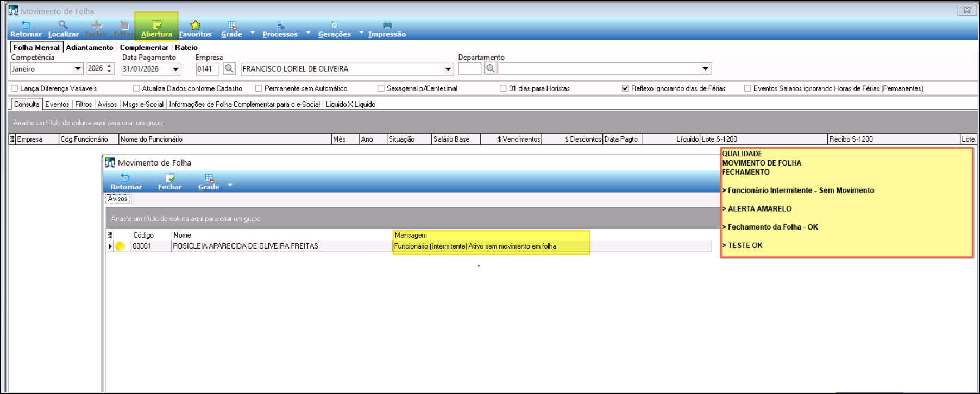Image resolution: width=980 pixels, height=394 pixels.
Task: Enable Lança Diferença Variaveis checkbox
Action: [15, 88]
